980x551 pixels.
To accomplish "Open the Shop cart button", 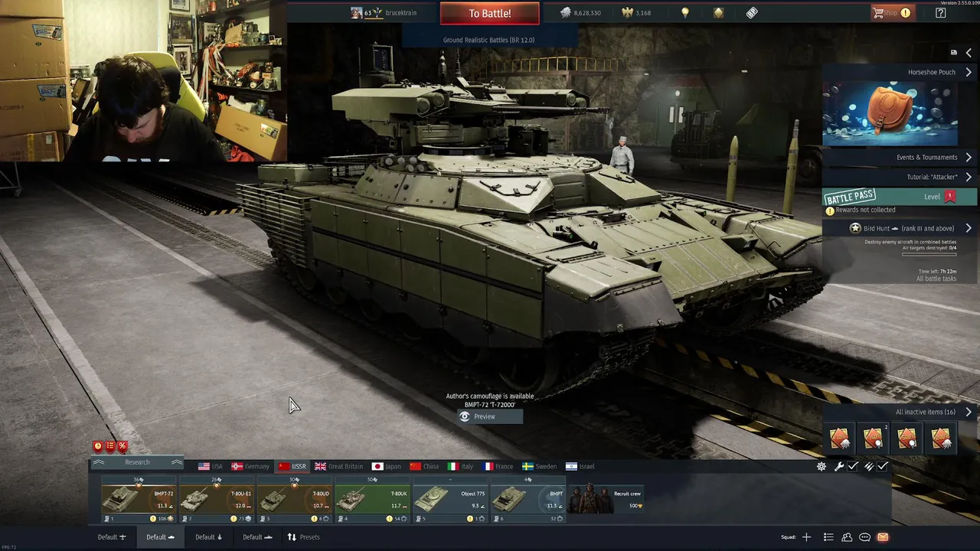I will point(892,13).
